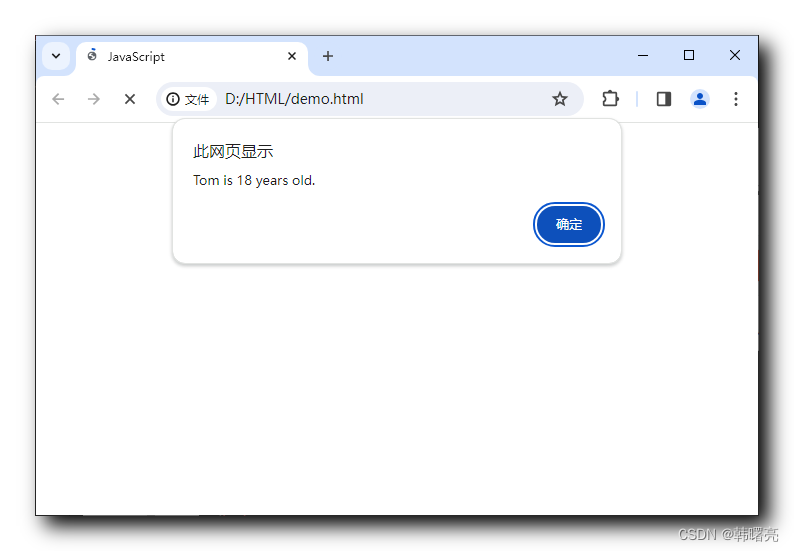Open the tab search dropdown chevron

[56, 56]
